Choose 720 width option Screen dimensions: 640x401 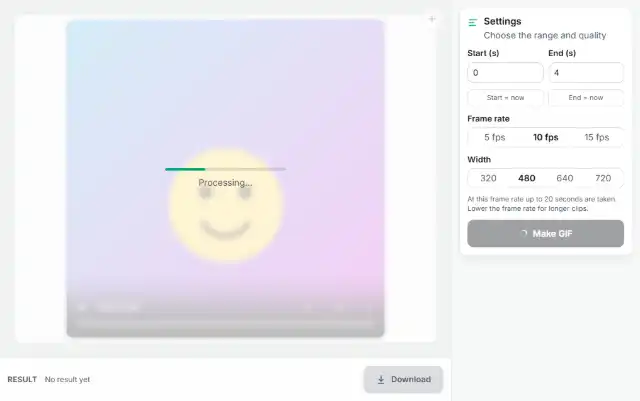[x=603, y=178]
